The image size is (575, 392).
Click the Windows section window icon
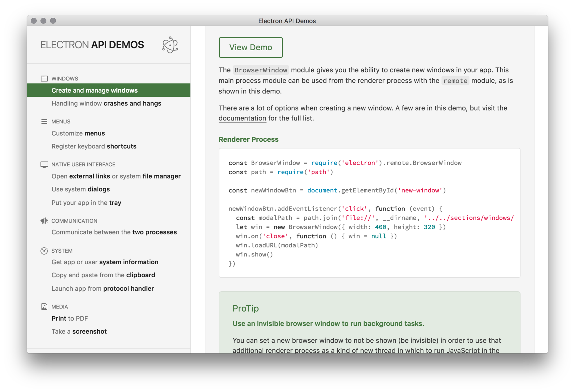(44, 78)
